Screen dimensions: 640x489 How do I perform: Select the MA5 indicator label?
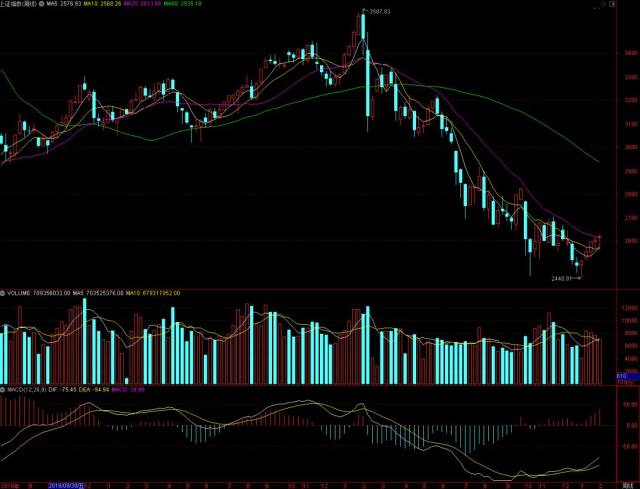[64, 4]
